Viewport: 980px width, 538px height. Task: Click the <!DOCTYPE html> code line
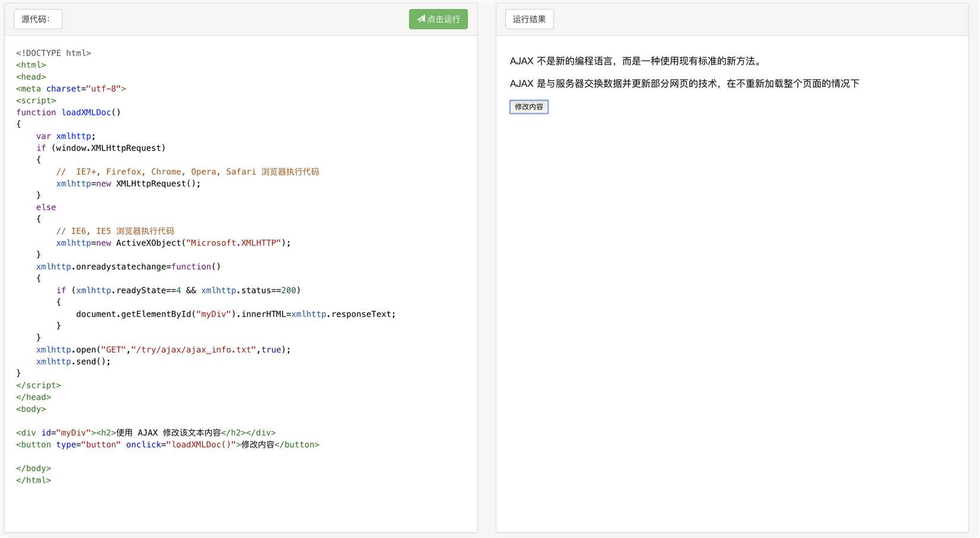tap(53, 53)
